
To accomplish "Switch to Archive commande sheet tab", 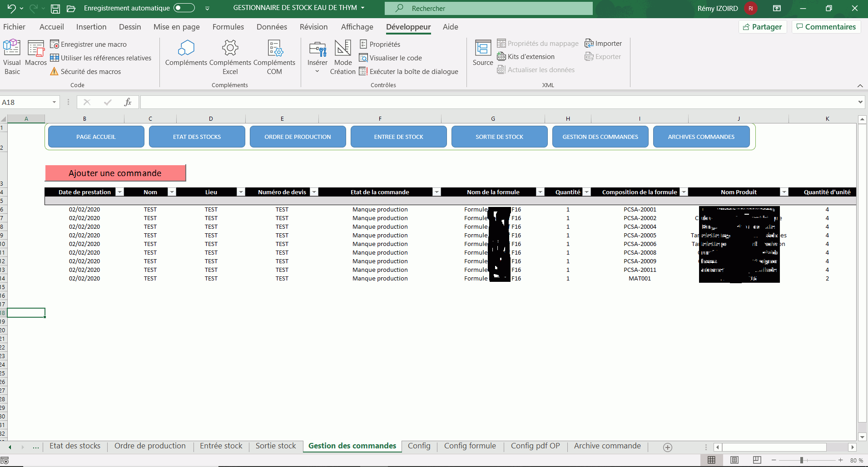I will (607, 446).
